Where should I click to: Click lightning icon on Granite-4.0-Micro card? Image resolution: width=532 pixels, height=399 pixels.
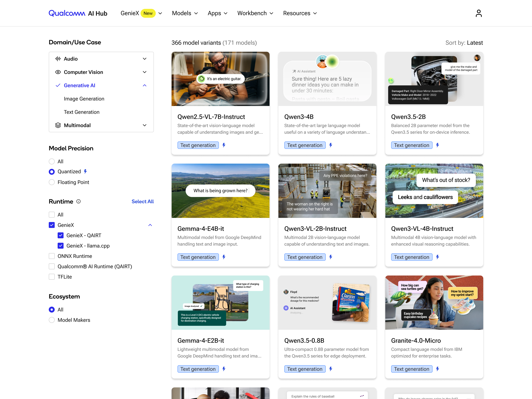coord(437,369)
